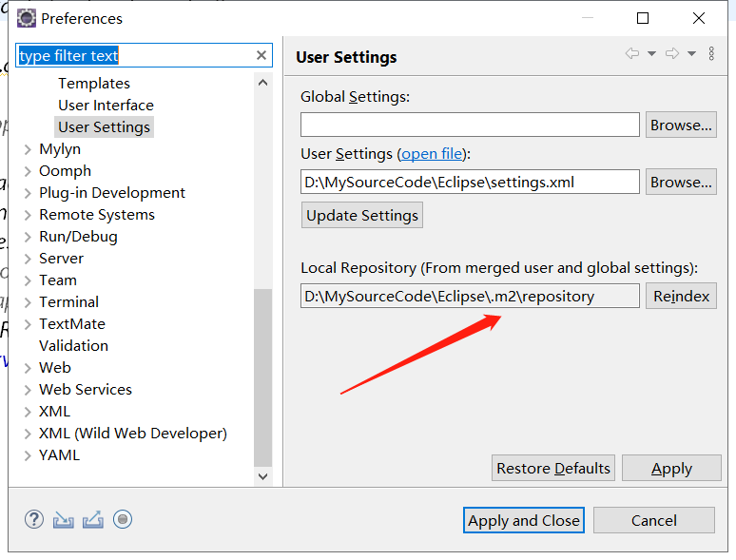
Task: Expand the Server tree node
Action: pos(28,259)
